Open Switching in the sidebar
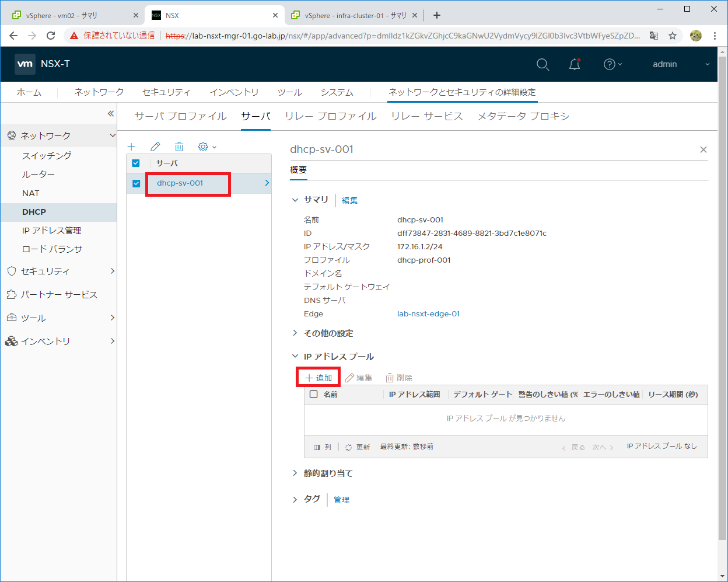The width and height of the screenshot is (728, 582). [47, 155]
